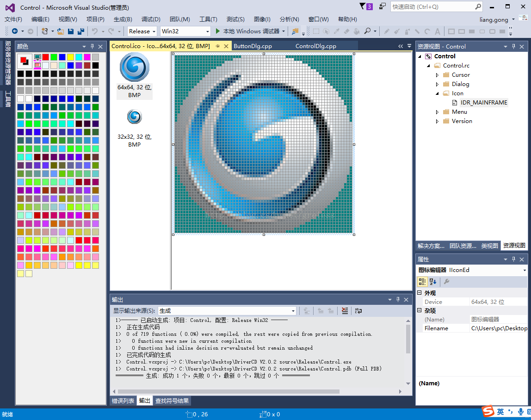Pick the red color swatch in palette
The height and width of the screenshot is (420, 531).
pyautogui.click(x=46, y=57)
